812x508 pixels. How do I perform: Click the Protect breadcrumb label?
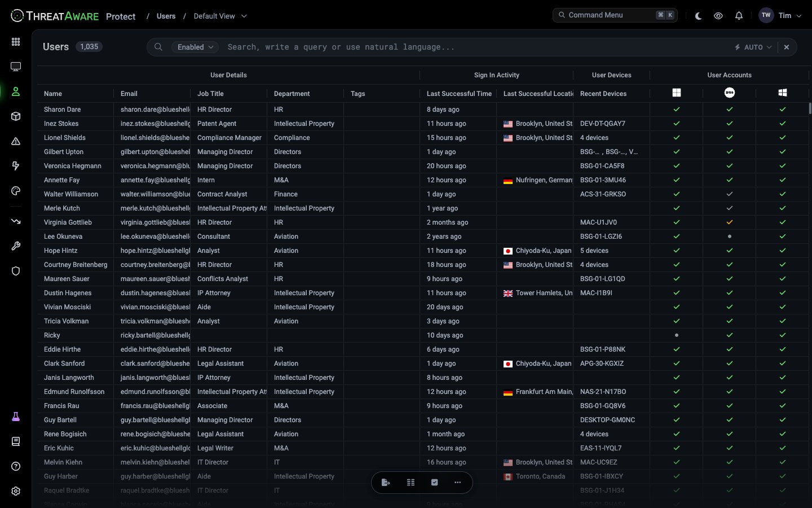click(x=121, y=16)
